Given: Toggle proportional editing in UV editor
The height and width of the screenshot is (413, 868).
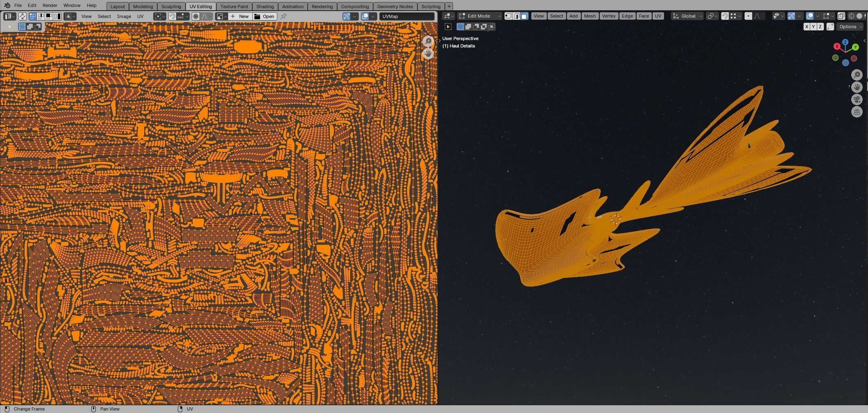Looking at the screenshot, I should (196, 16).
